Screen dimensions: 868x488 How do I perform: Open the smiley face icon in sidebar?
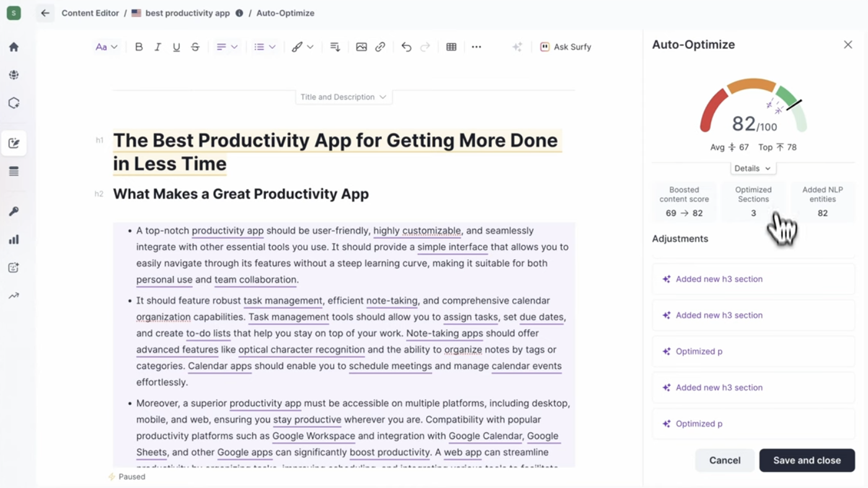pos(14,268)
